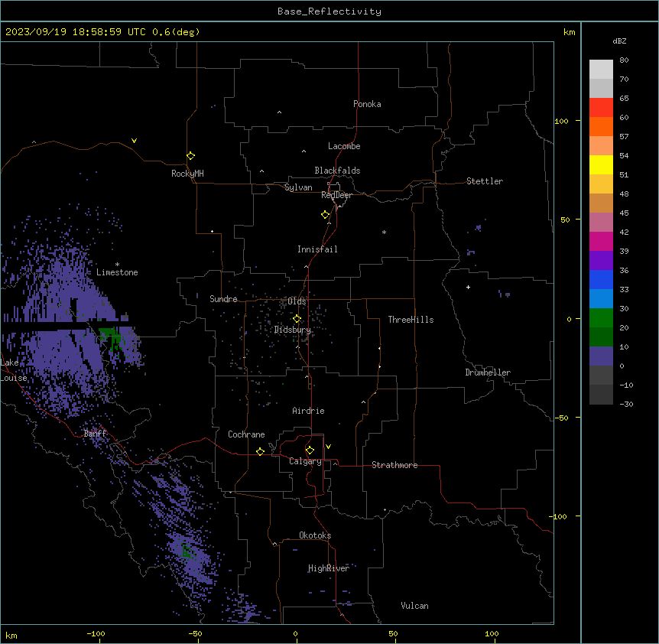Click the Drumheller town label
This screenshot has width=659, height=644.
tap(488, 372)
